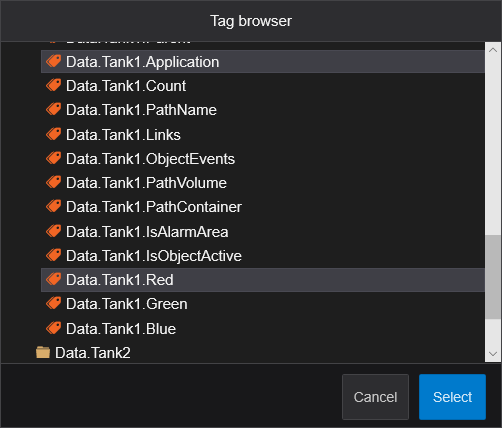Click the Cancel button
Viewport: 502px width, 428px height.
(x=375, y=397)
